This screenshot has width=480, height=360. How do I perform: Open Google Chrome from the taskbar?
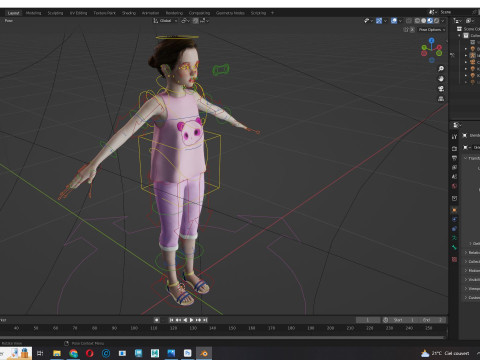coord(73,353)
